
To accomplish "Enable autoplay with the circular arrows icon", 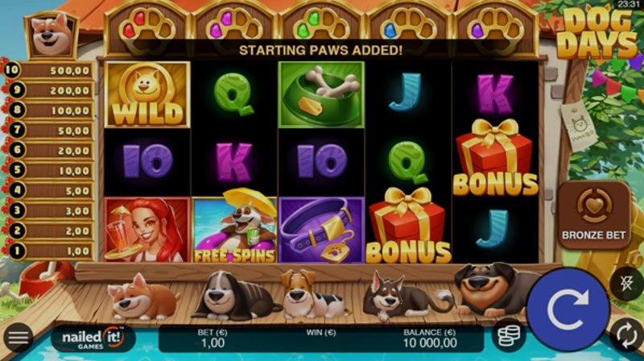I will click(x=627, y=336).
